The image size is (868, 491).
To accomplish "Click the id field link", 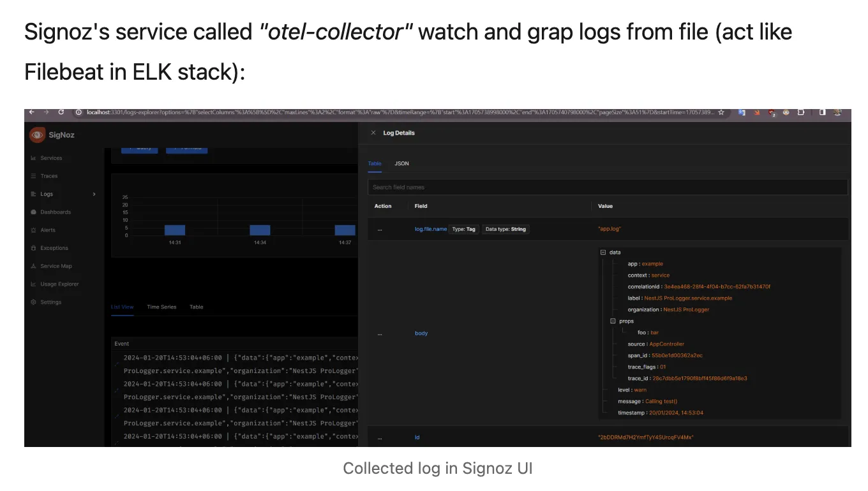I will point(417,437).
